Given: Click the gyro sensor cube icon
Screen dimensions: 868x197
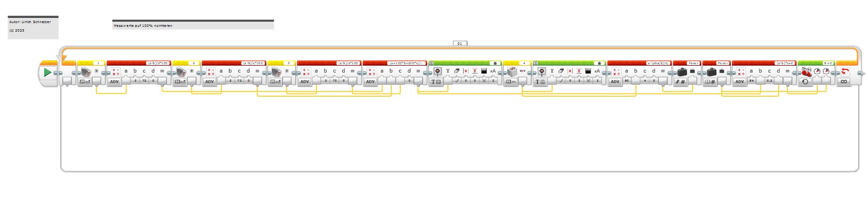Looking at the screenshot, I should click(512, 72).
